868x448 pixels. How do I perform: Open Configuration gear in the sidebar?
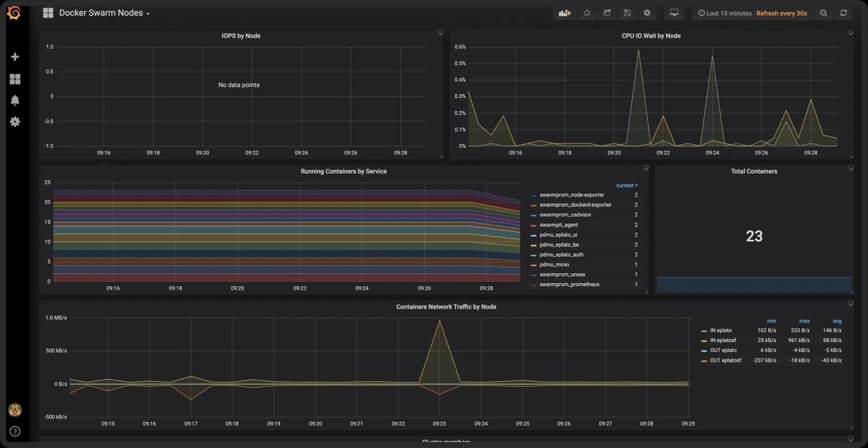[x=15, y=121]
